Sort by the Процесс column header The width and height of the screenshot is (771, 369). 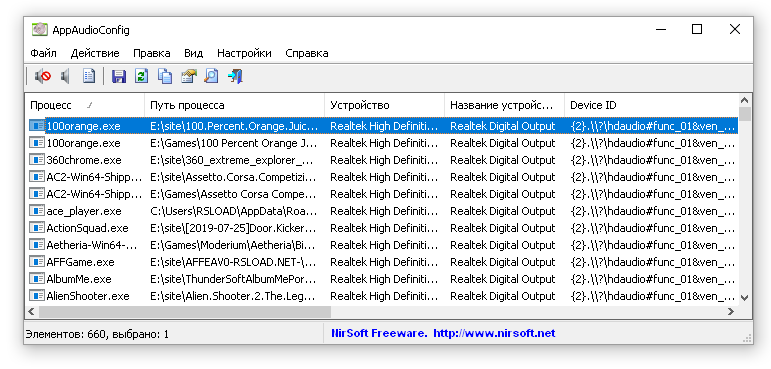(x=85, y=105)
